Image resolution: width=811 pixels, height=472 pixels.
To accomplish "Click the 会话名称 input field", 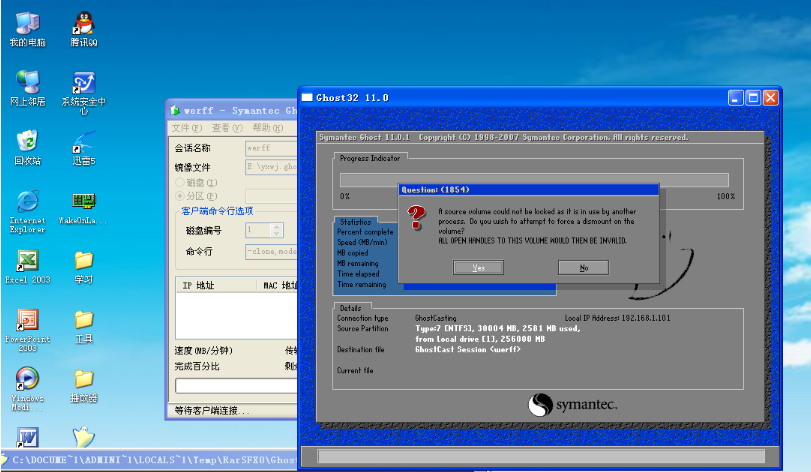I will 271,148.
